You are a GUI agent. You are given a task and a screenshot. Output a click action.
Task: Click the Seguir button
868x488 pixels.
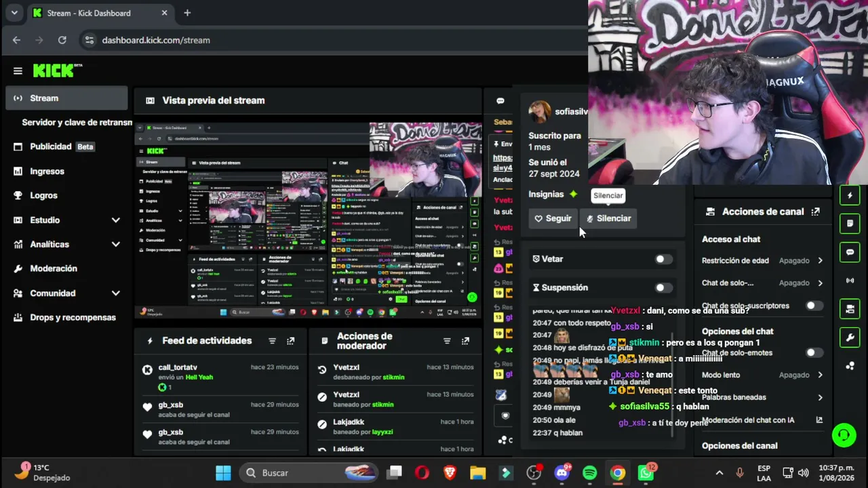553,218
